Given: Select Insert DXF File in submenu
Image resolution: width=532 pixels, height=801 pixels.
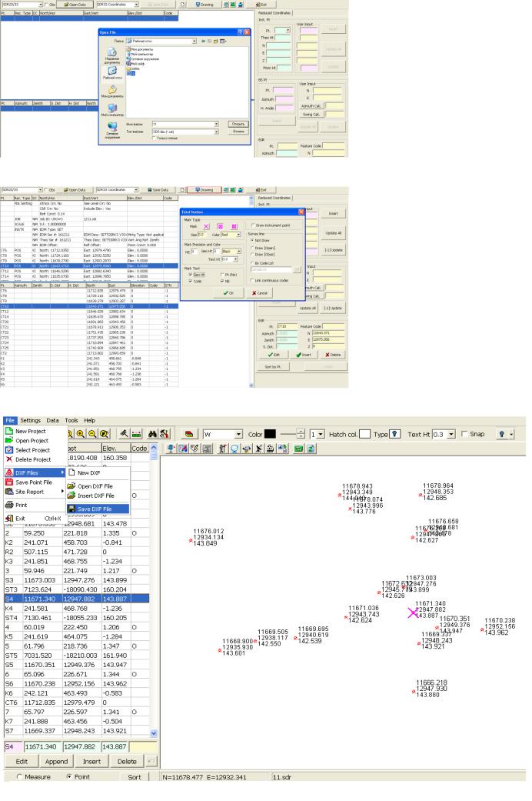Looking at the screenshot, I should pyautogui.click(x=98, y=496).
